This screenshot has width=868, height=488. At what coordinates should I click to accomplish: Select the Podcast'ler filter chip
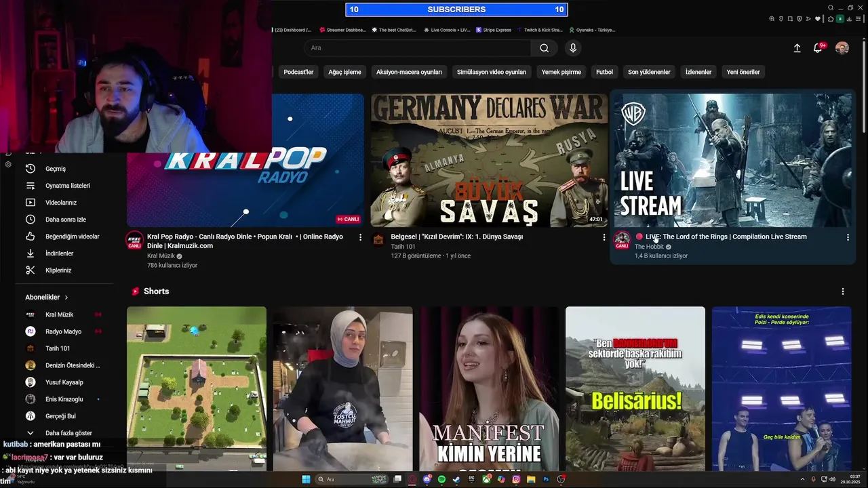[298, 72]
